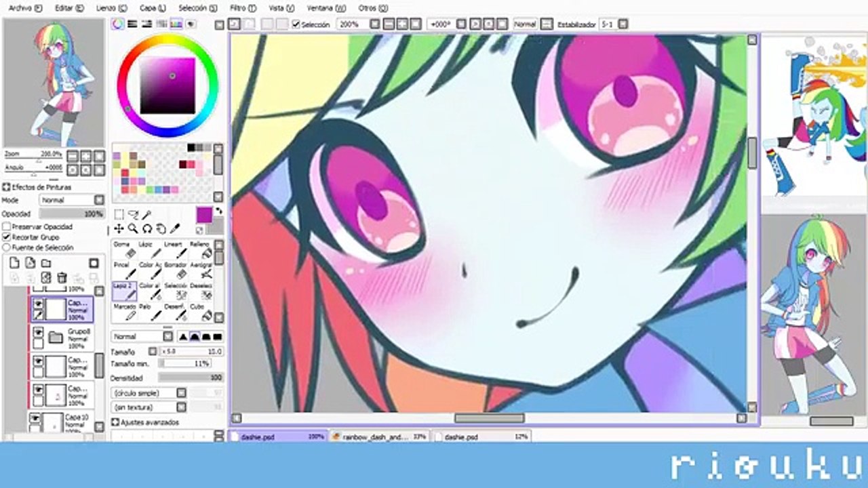Click the canvas Normal blend button in toolbar

[x=525, y=24]
